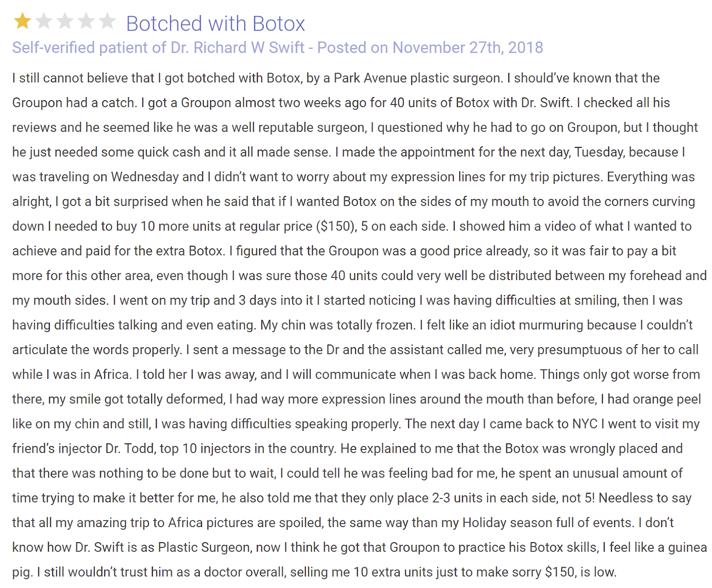Click the "November 27th, 2018" posted date
Screen dimensions: 712x588
[x=468, y=48]
